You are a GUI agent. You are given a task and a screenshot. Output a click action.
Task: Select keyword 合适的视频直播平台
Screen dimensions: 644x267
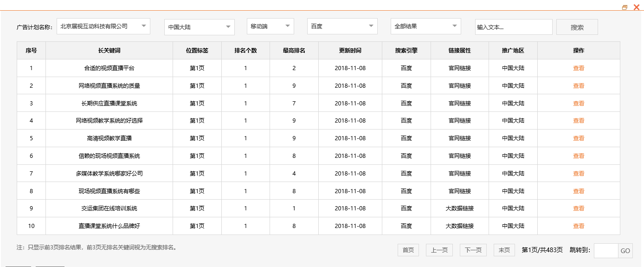(109, 68)
